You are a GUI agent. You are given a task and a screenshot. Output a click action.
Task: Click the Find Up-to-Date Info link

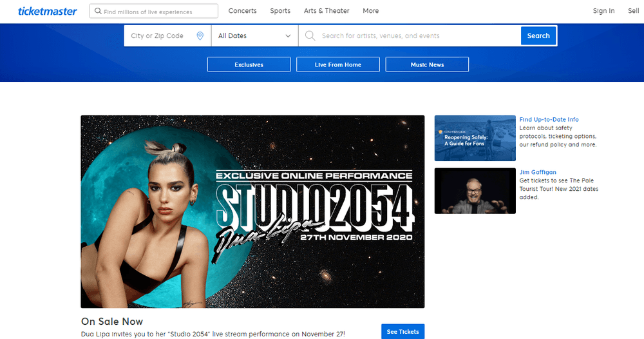549,120
